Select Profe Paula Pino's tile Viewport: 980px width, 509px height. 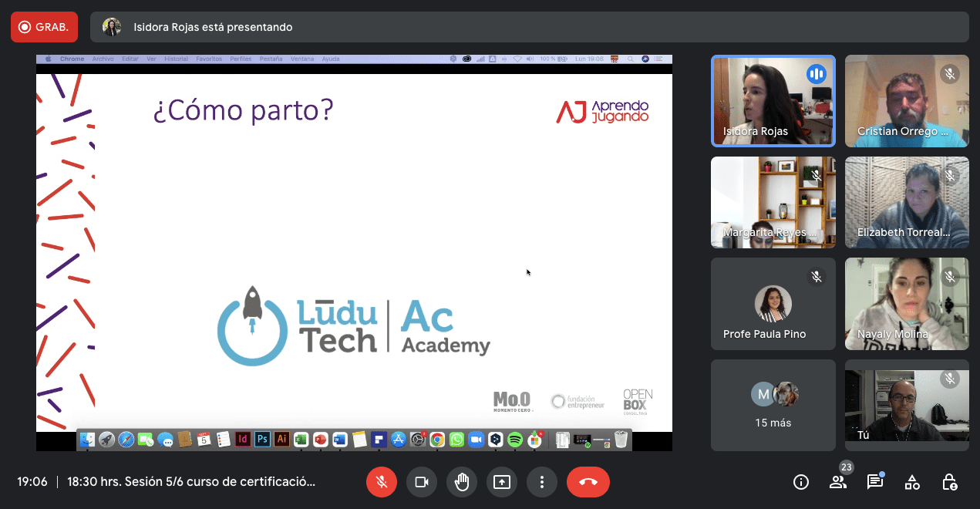[x=773, y=303]
